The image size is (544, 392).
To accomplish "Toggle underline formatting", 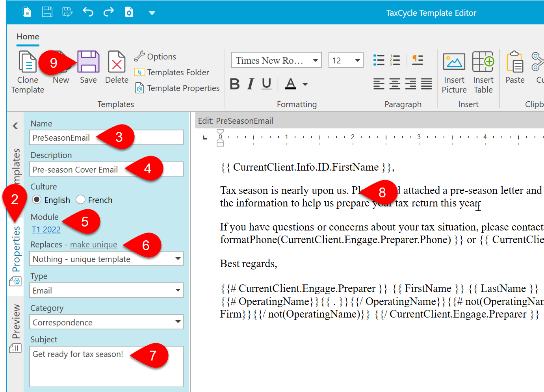I will click(267, 84).
